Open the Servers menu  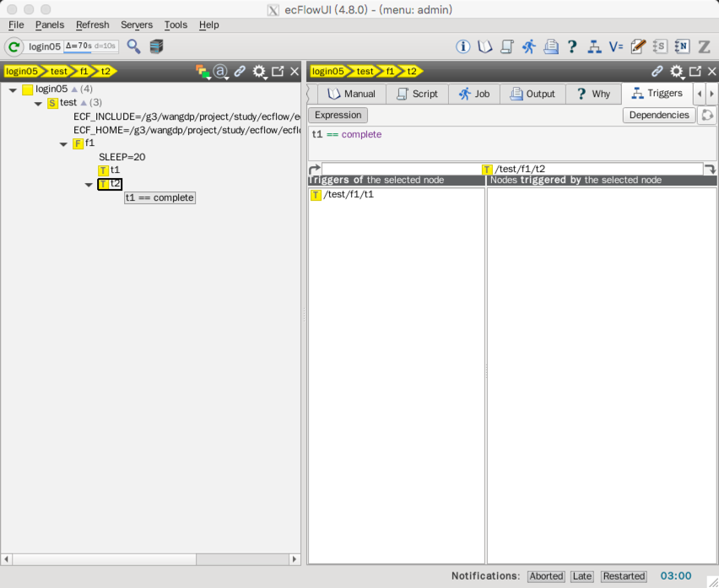pos(137,24)
